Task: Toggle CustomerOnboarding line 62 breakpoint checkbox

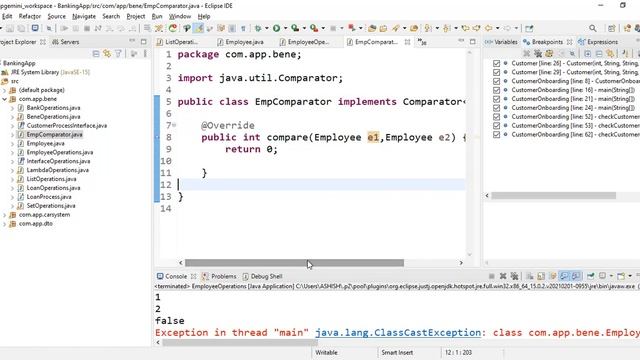Action: point(496,135)
